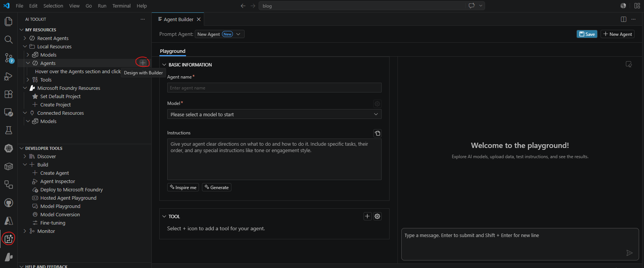Collapse Local Resources tree node
This screenshot has height=268, width=644.
click(25, 46)
